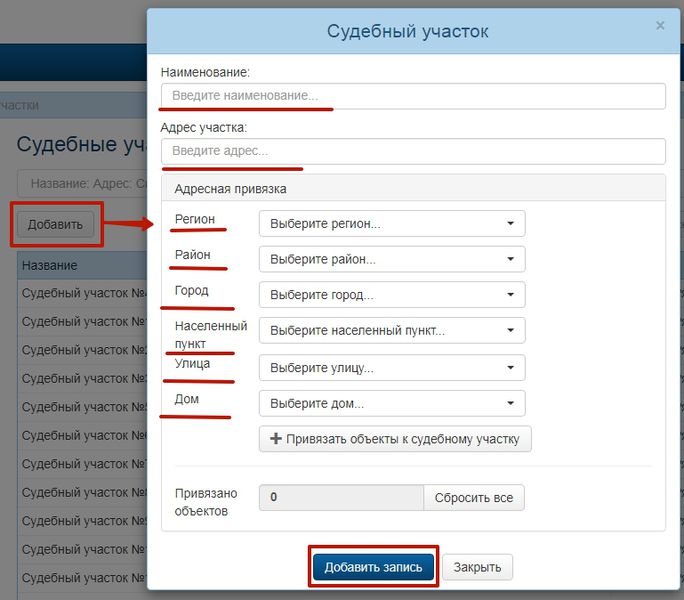Open the Выберите населенный пункт dropdown
This screenshot has height=600, width=684.
click(392, 330)
